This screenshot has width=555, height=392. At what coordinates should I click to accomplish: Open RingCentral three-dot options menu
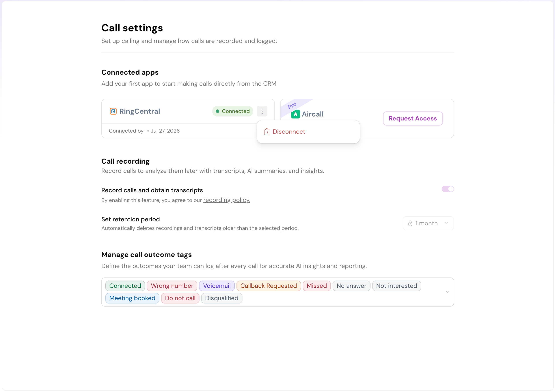point(262,111)
